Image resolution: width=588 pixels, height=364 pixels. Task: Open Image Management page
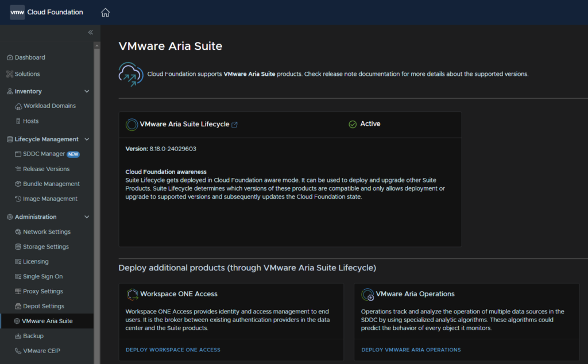(51, 199)
